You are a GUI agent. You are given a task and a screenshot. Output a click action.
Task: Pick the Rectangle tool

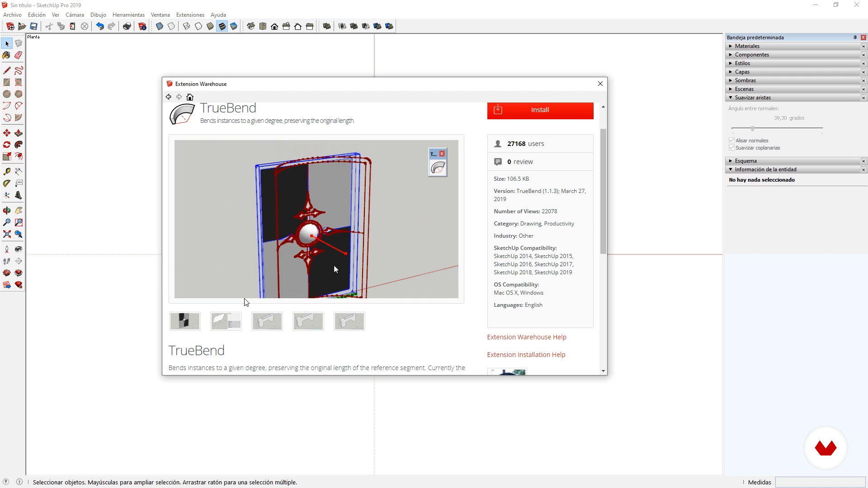pos(7,82)
